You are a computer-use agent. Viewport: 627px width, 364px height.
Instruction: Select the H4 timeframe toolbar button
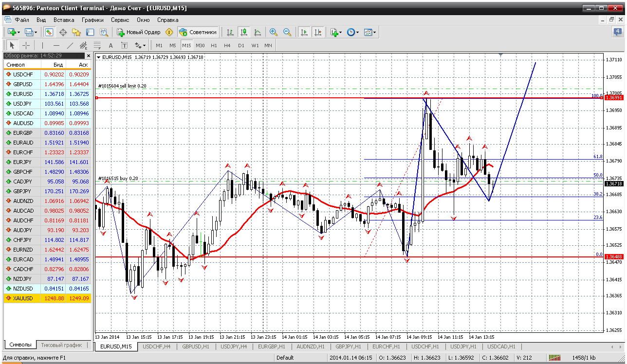click(227, 45)
